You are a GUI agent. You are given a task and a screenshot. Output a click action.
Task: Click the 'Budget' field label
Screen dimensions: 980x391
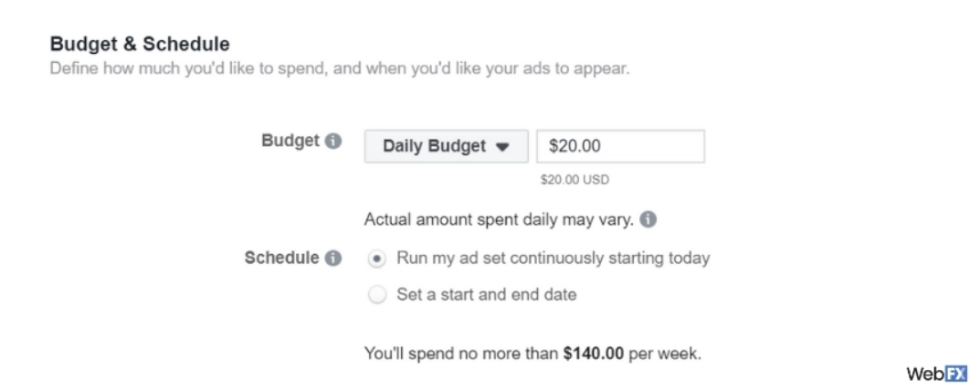pyautogui.click(x=290, y=143)
